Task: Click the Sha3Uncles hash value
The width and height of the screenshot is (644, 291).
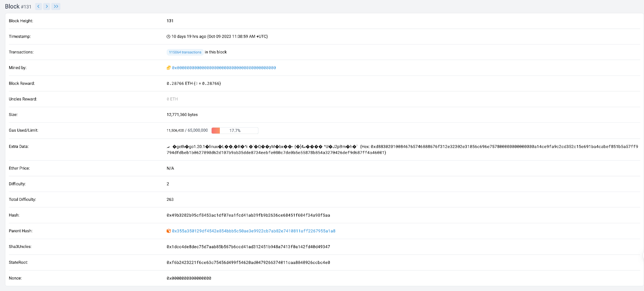Action: pos(248,247)
